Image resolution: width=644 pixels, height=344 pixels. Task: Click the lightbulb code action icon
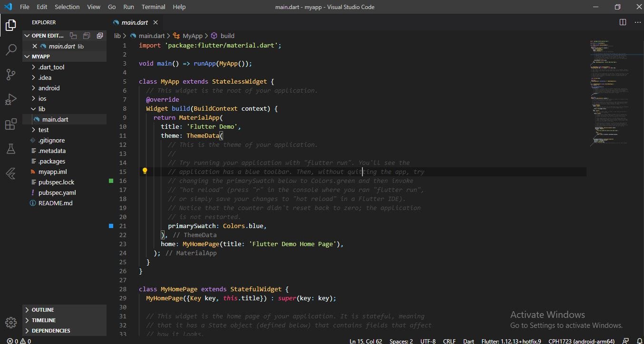[x=145, y=172]
